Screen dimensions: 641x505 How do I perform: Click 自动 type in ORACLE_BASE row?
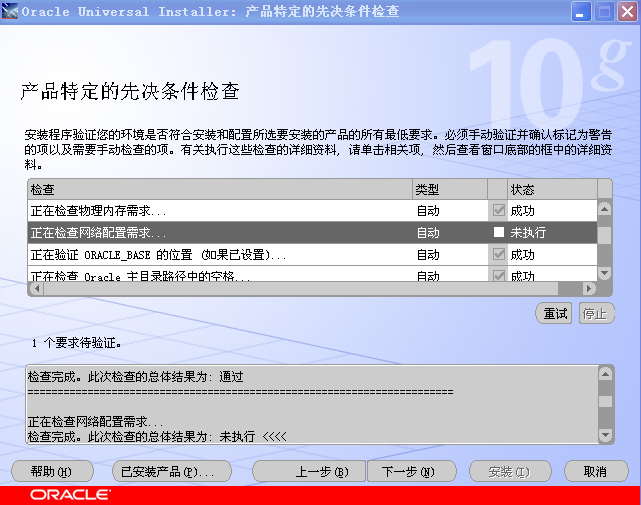click(x=428, y=255)
